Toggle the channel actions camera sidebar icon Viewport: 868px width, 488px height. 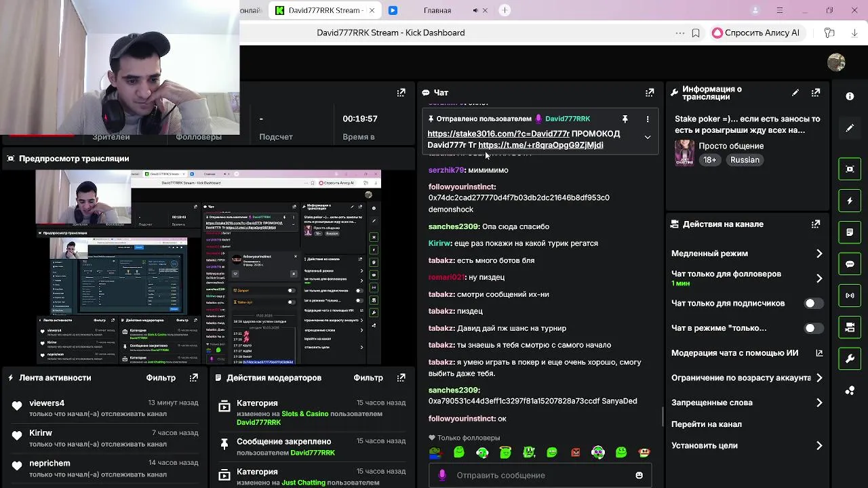click(850, 327)
